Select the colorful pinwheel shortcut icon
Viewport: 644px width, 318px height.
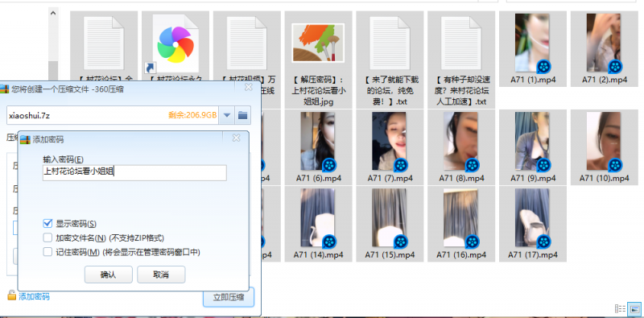[x=175, y=44]
